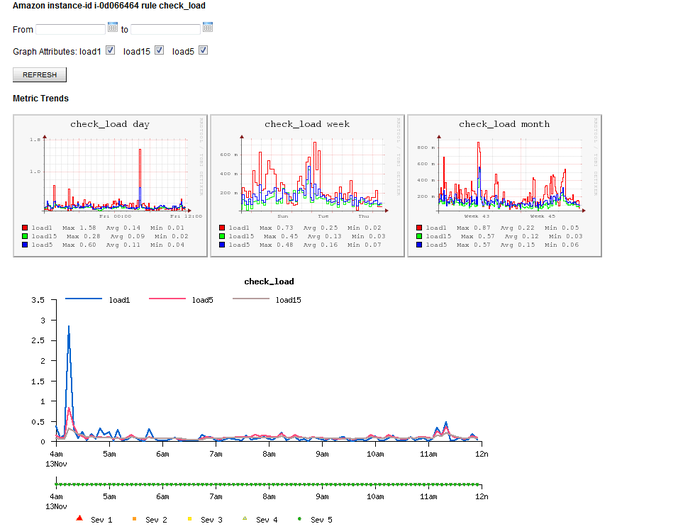Click 'Min 0.07' value in week graph
Screen dimensions: 700x529
(x=366, y=245)
